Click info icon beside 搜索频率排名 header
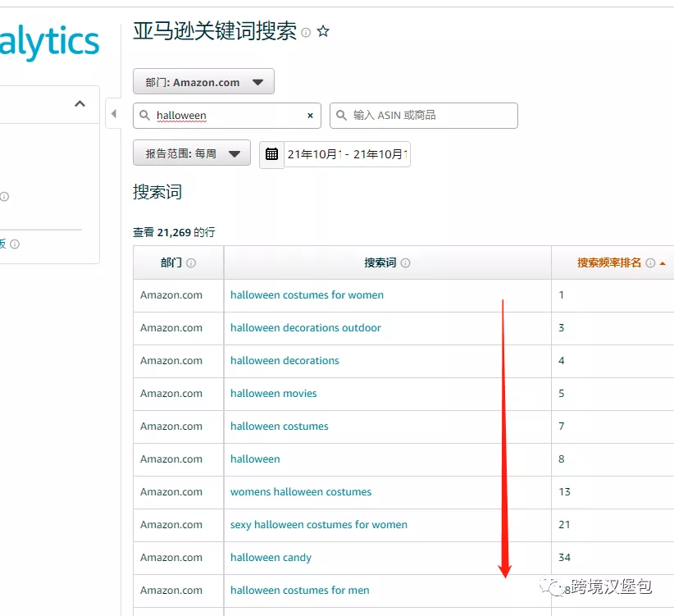 tap(650, 263)
